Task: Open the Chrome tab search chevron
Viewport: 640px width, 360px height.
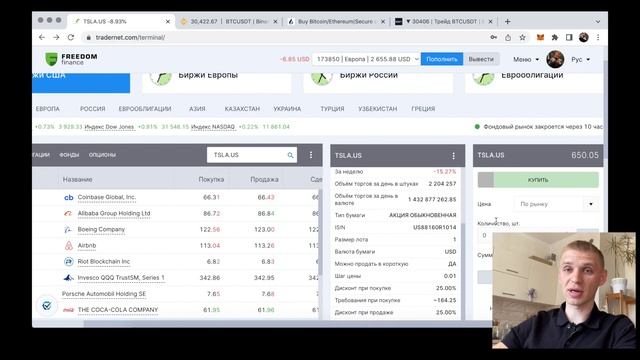Action: (598, 21)
